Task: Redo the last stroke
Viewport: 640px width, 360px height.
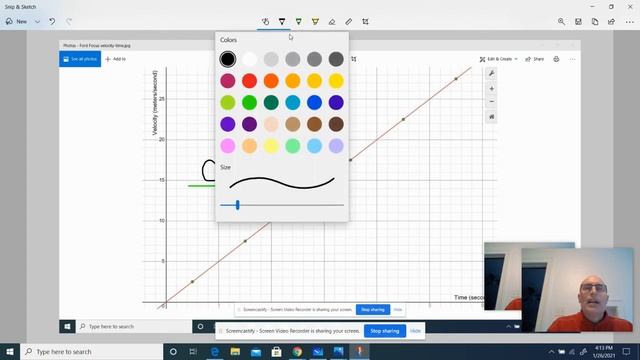Action: coord(69,21)
